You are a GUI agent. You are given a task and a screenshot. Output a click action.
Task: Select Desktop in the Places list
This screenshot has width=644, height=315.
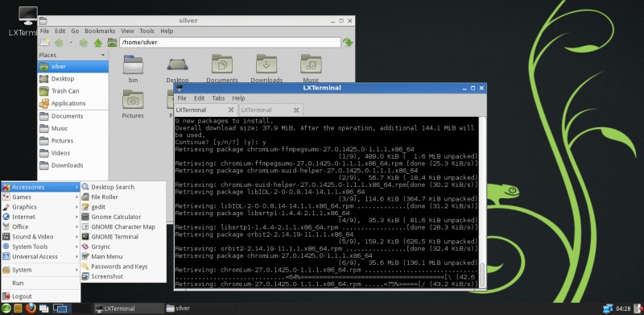pos(73,79)
